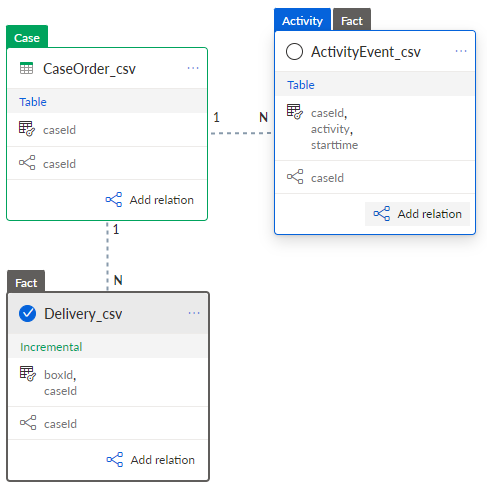The image size is (487, 493).
Task: Click the table grid icon beside CaseOrder_csv
Action: 26,68
